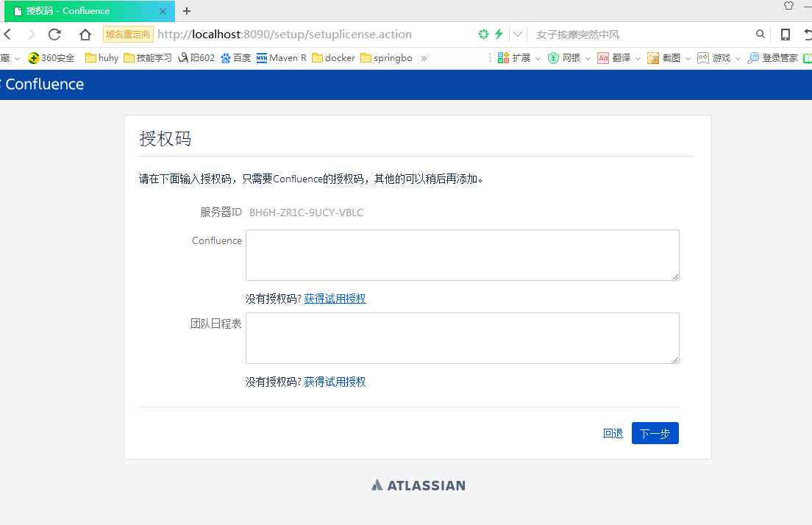Expand the 扩展 dropdown arrow
Screen dimensions: 812x525
click(538, 59)
